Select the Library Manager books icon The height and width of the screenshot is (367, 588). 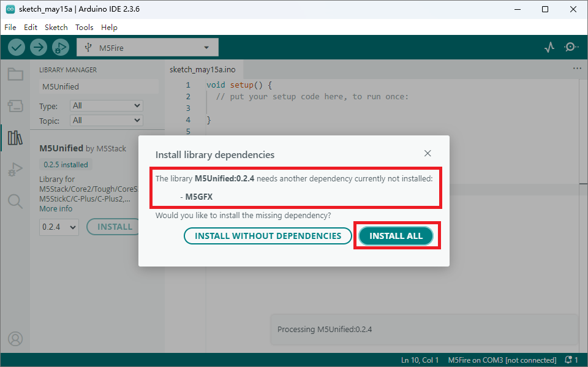(15, 138)
